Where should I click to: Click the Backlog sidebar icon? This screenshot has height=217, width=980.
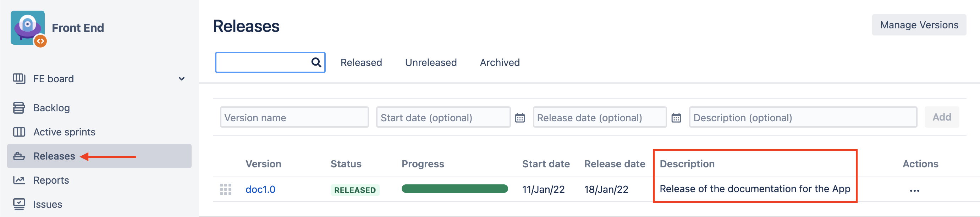click(19, 108)
